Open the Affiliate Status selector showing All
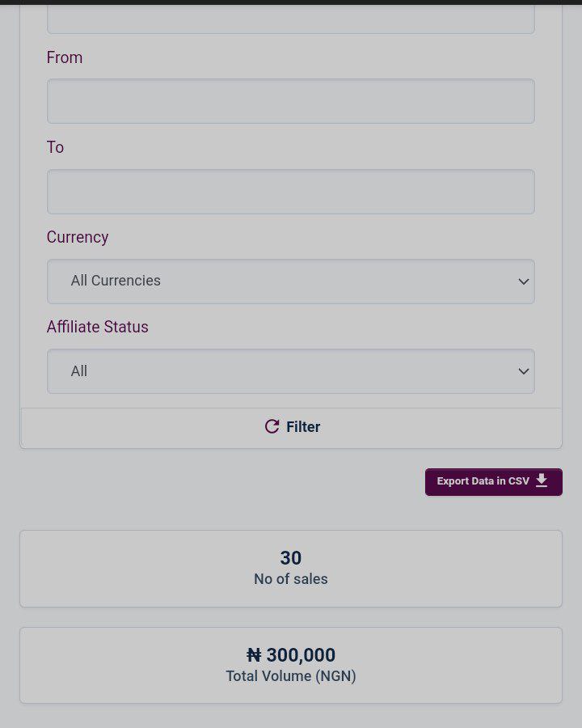 [291, 370]
